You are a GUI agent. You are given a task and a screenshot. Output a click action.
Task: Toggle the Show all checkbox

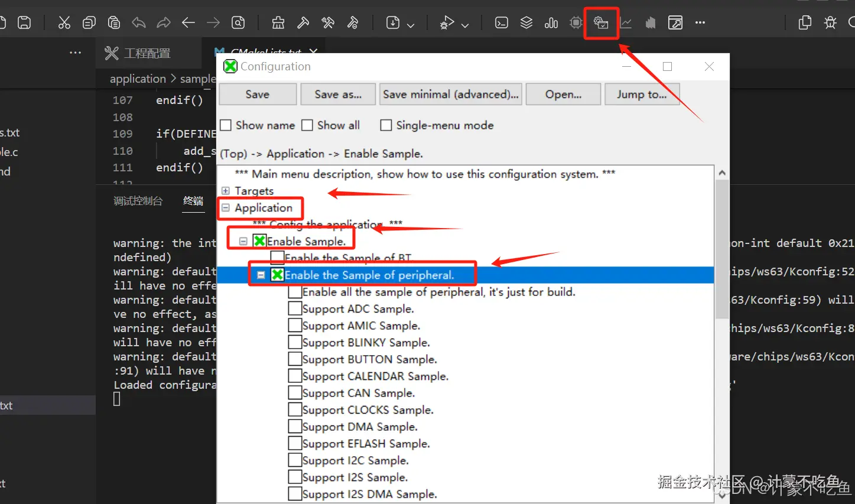307,125
